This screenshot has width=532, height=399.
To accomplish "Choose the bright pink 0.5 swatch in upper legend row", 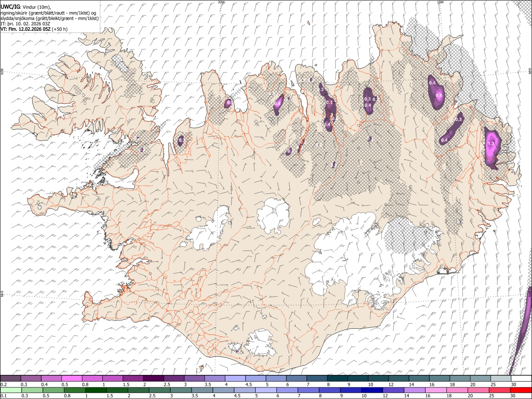I will 71,379.
